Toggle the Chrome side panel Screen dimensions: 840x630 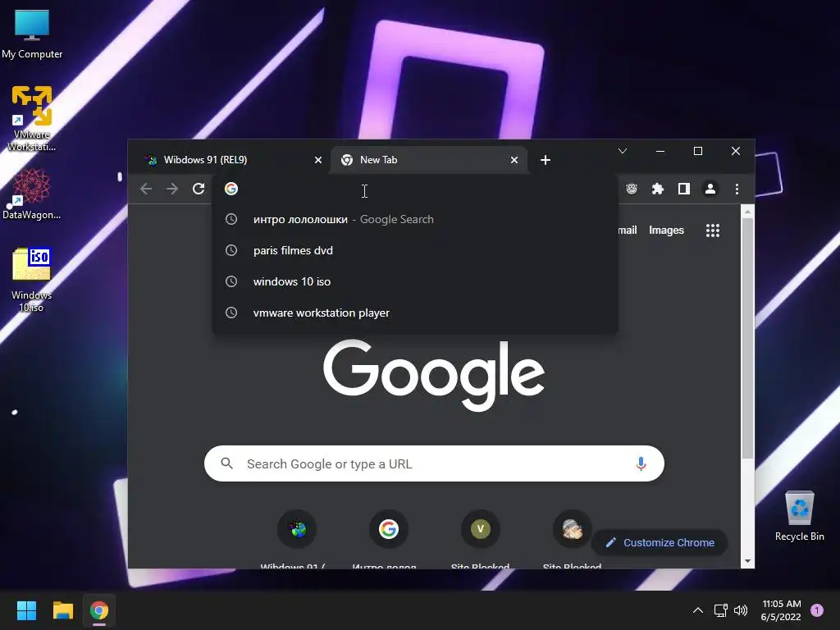pos(683,189)
